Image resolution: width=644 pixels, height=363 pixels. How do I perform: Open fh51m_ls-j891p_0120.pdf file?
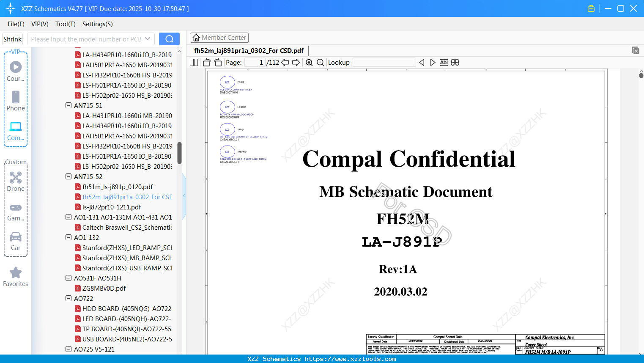tap(114, 187)
